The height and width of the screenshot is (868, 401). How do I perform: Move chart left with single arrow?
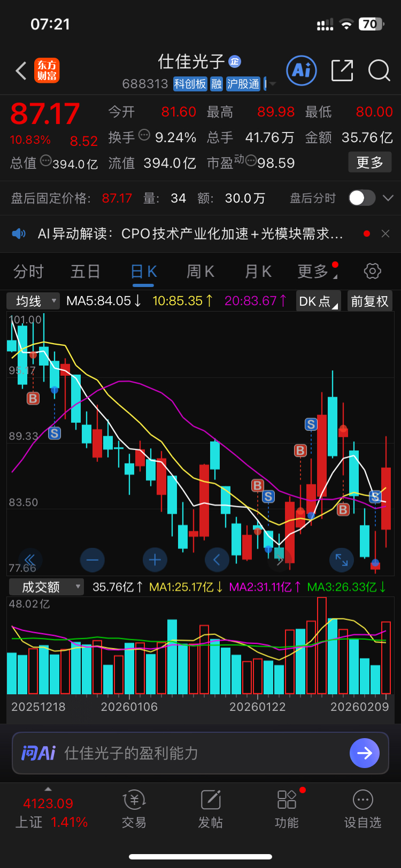217,560
